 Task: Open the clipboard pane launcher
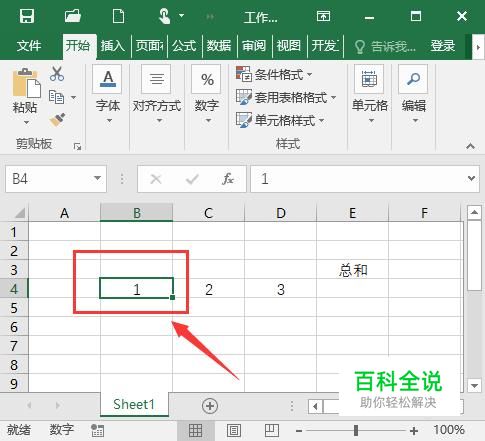click(77, 146)
